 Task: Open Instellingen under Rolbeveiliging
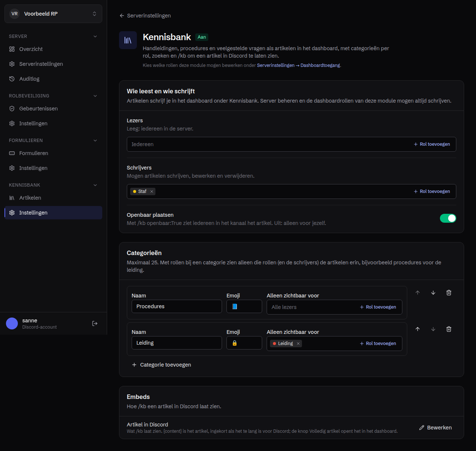tap(54, 123)
